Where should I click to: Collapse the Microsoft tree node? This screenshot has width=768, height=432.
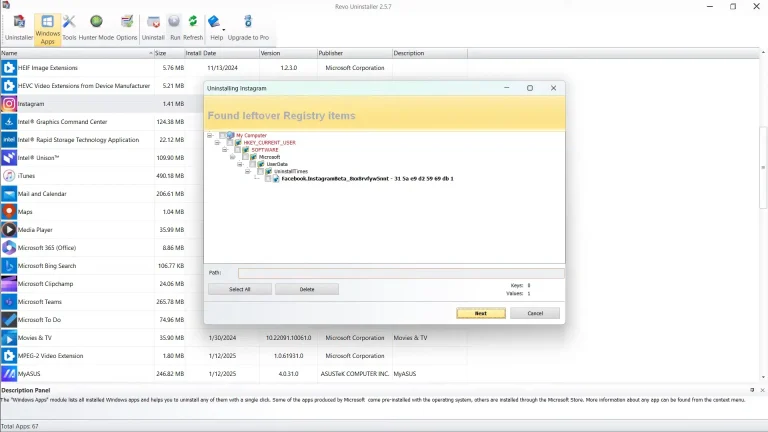[233, 157]
